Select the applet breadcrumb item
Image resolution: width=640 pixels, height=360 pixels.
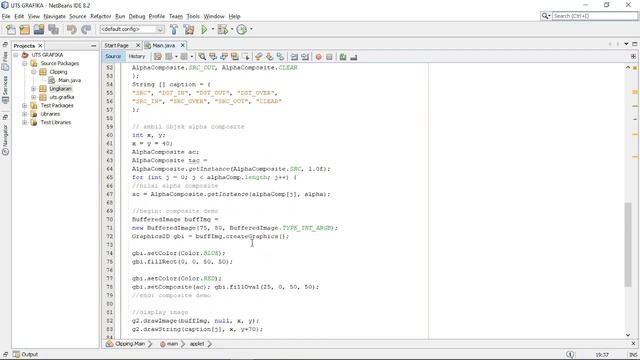click(197, 344)
